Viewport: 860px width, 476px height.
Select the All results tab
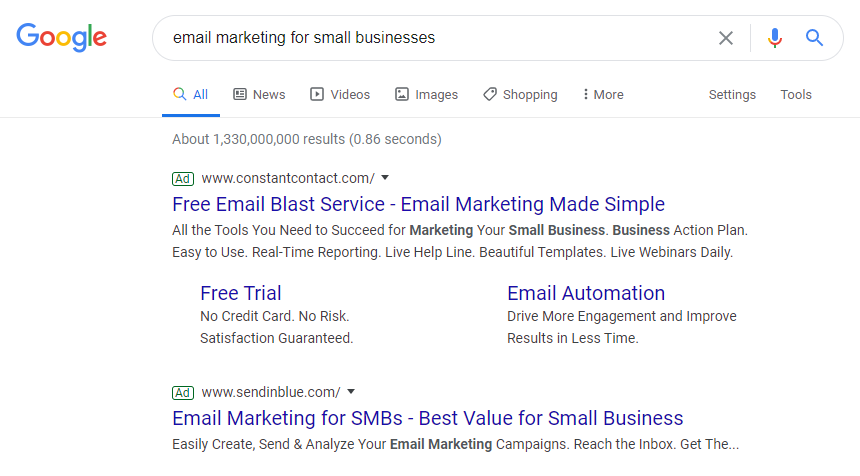coord(191,94)
